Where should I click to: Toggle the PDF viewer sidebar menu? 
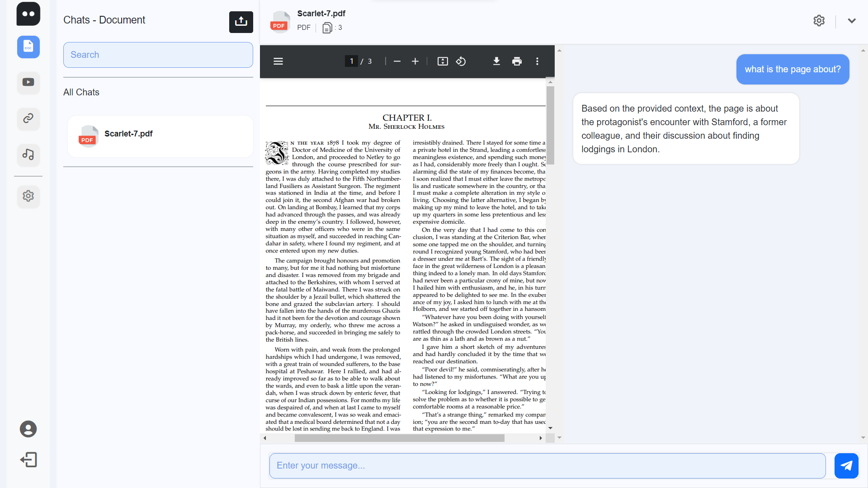click(x=278, y=61)
